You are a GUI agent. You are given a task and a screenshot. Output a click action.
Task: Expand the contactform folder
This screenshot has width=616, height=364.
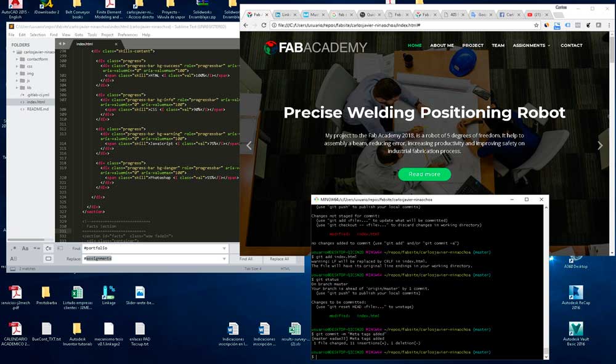pos(17,59)
